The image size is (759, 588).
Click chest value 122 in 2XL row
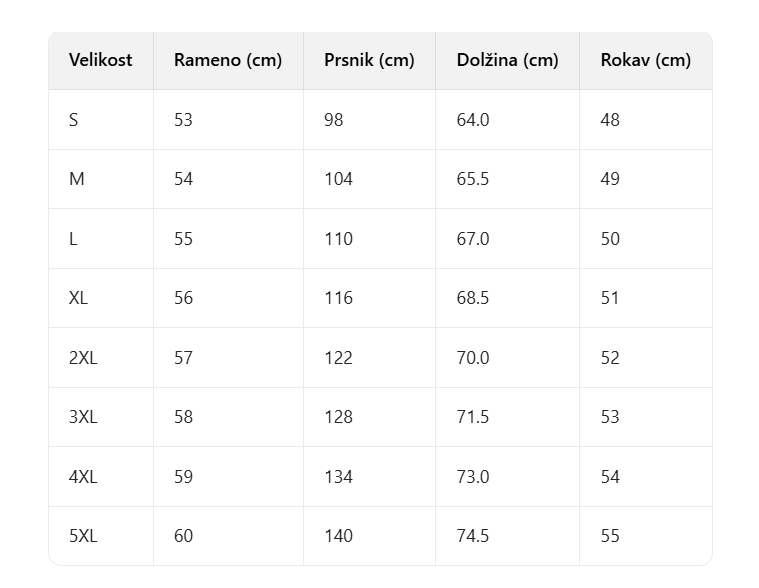338,358
